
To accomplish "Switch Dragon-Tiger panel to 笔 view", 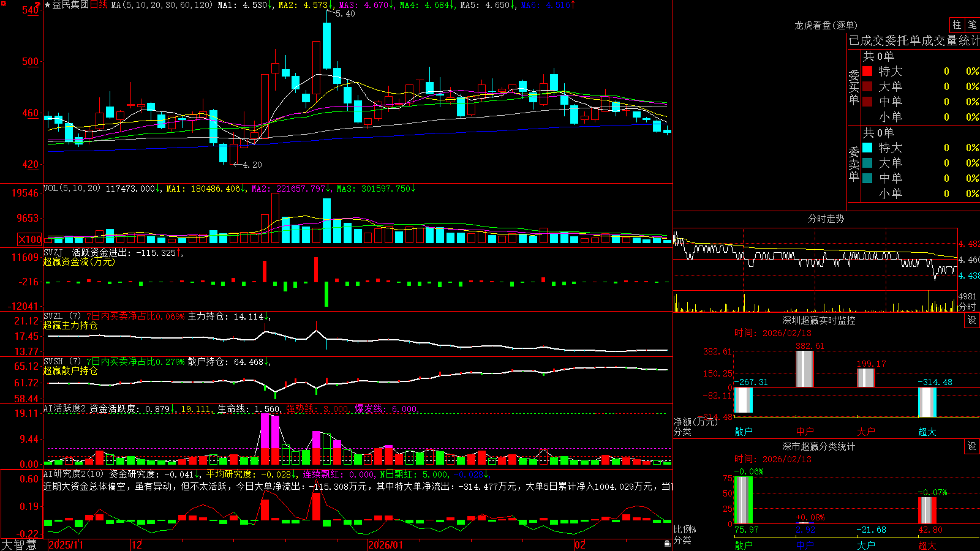I will pyautogui.click(x=973, y=24).
